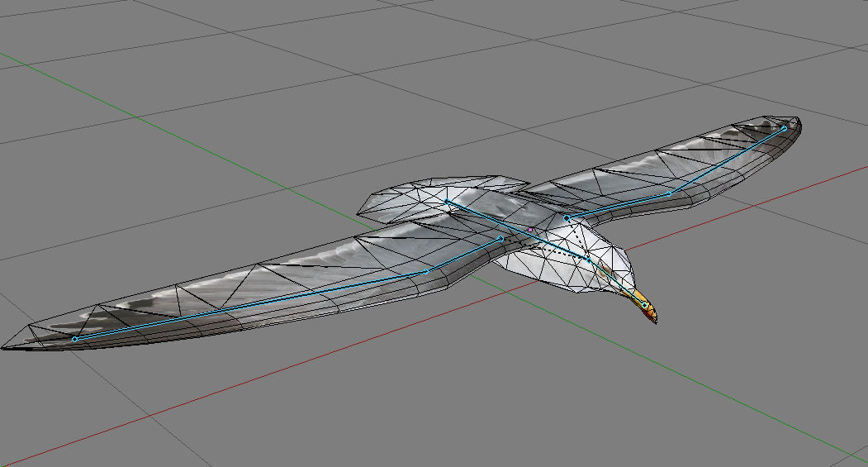The height and width of the screenshot is (467, 868).
Task: Select the bone joint at the foreground wing tip
Action: click(74, 339)
